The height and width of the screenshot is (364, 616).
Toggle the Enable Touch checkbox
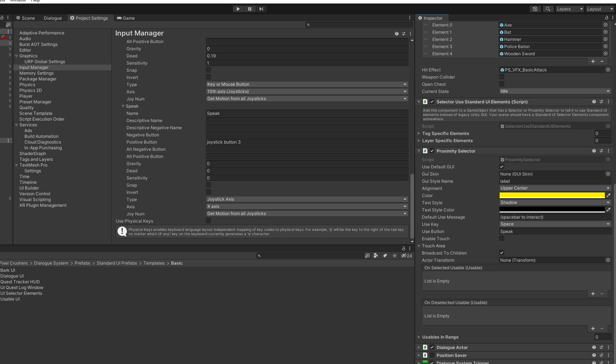point(502,238)
